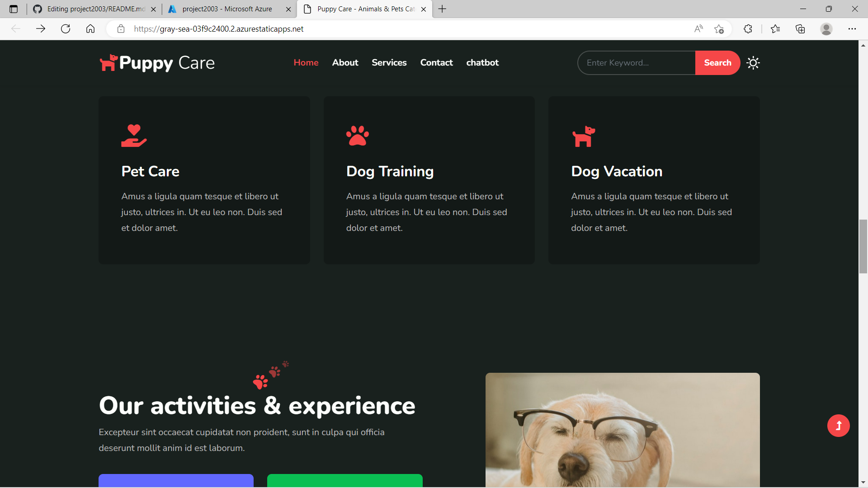868x488 pixels.
Task: Select Services in the navigation menu
Action: 389,63
